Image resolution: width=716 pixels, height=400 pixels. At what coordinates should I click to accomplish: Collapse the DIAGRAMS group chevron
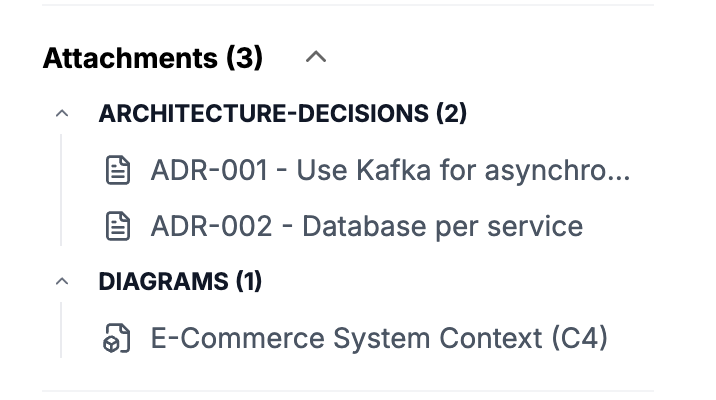point(62,282)
